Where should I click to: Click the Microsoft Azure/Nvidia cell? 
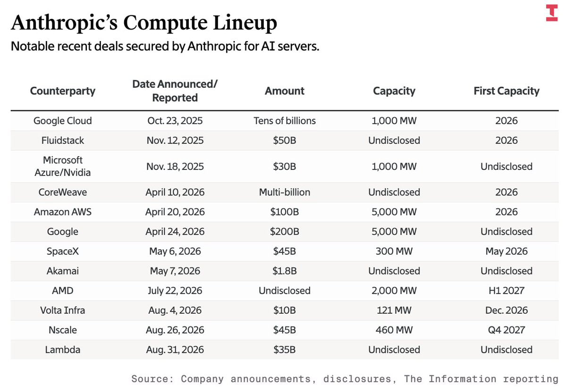62,166
